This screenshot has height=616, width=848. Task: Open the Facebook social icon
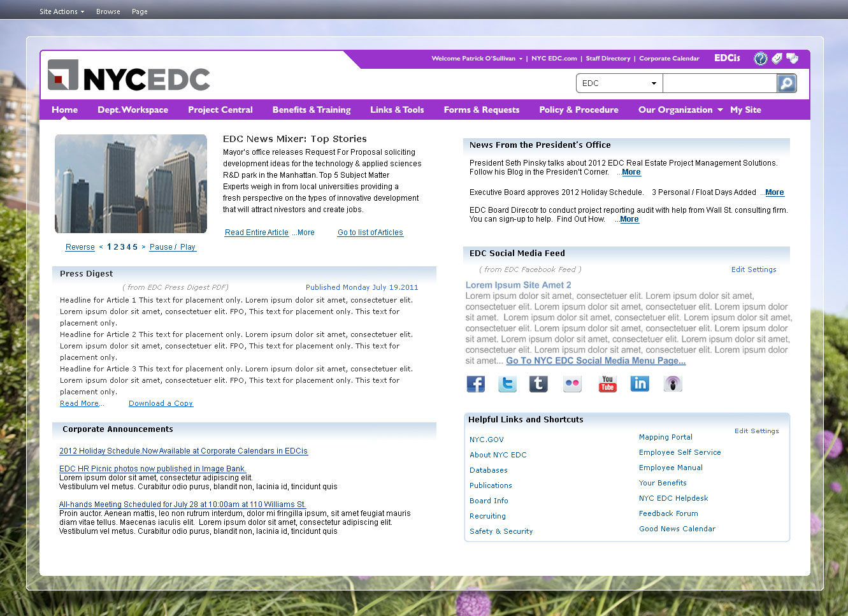(476, 383)
